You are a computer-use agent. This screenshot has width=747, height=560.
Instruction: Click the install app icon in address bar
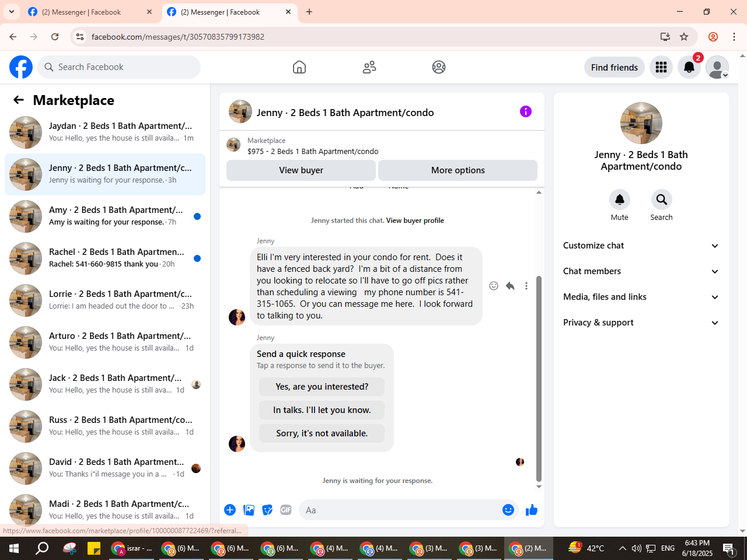click(x=665, y=37)
